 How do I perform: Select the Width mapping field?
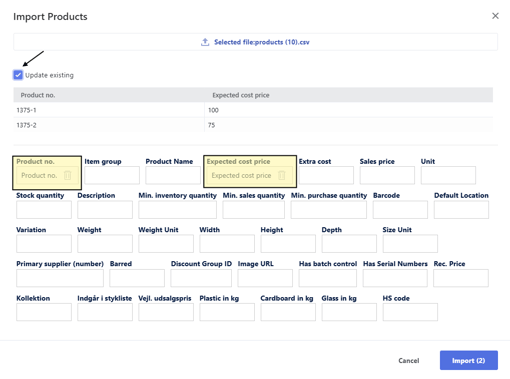point(227,244)
